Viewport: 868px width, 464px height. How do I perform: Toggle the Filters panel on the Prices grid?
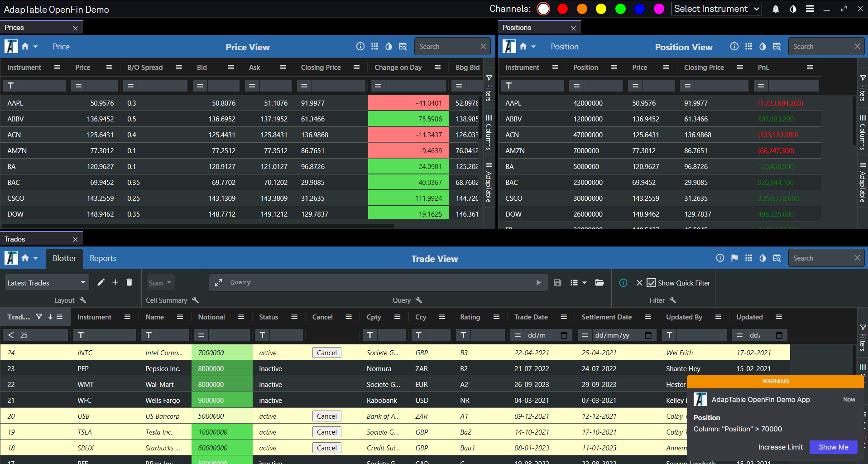(x=489, y=89)
